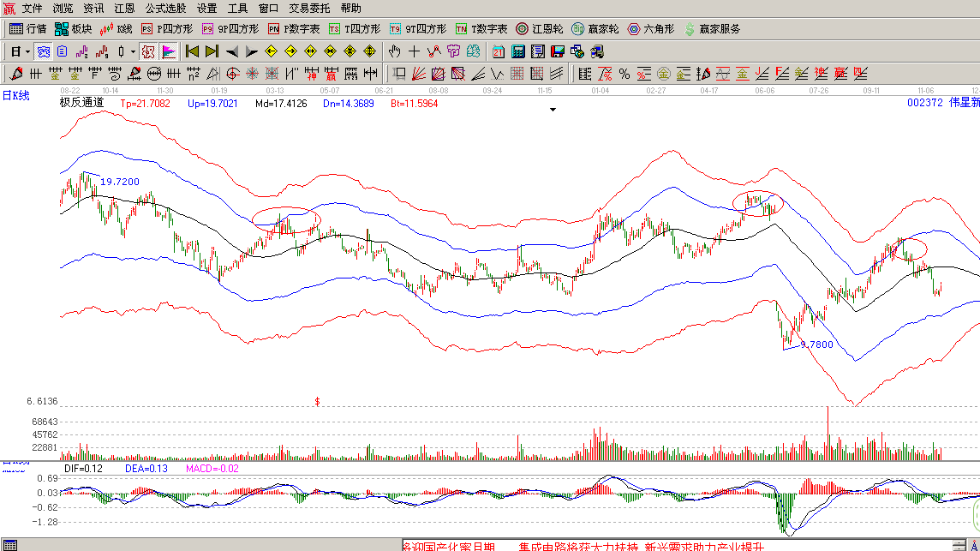Image resolution: width=980 pixels, height=551 pixels.
Task: Toggle the highlighted flag chart button
Action: pyautogui.click(x=168, y=51)
